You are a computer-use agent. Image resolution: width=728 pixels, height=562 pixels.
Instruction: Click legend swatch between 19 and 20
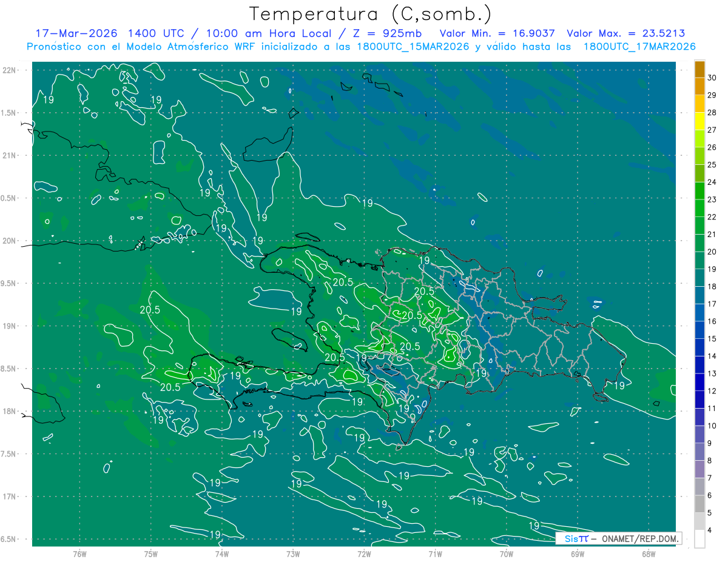(699, 261)
